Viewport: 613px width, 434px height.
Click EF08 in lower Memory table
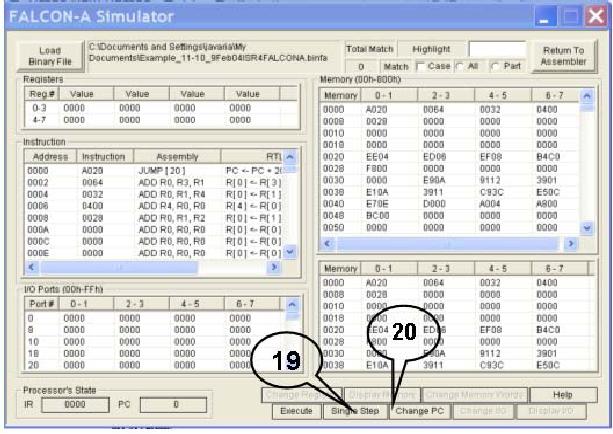tap(492, 330)
